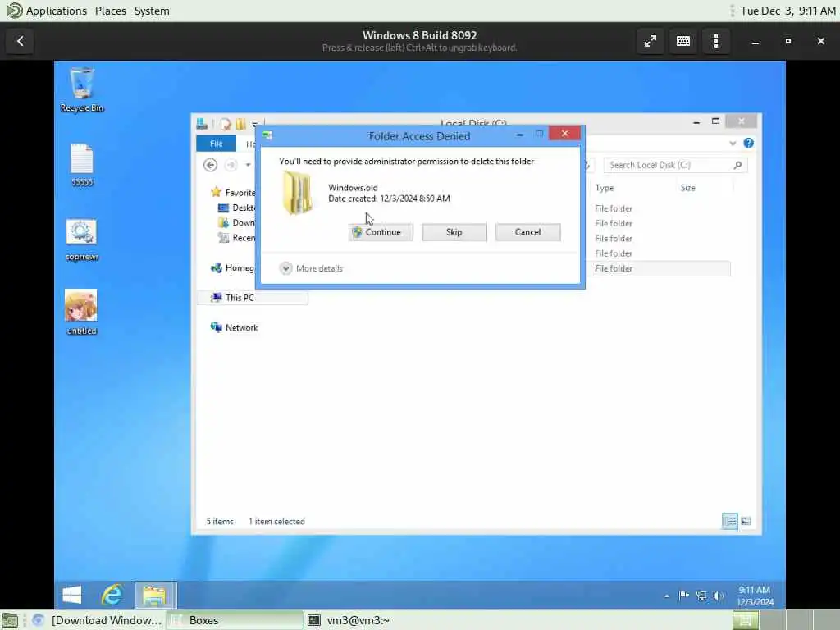Switch to large icons view layout
The width and height of the screenshot is (840, 630).
pyautogui.click(x=746, y=521)
